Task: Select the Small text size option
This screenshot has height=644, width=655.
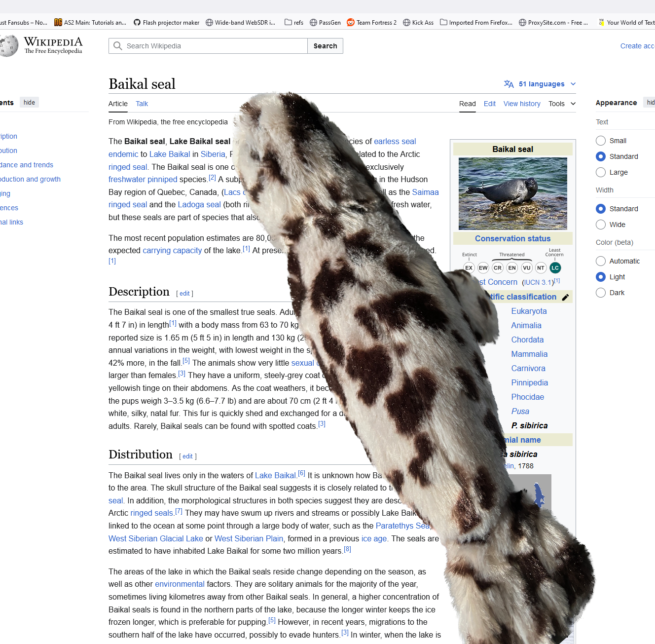Action: tap(601, 141)
